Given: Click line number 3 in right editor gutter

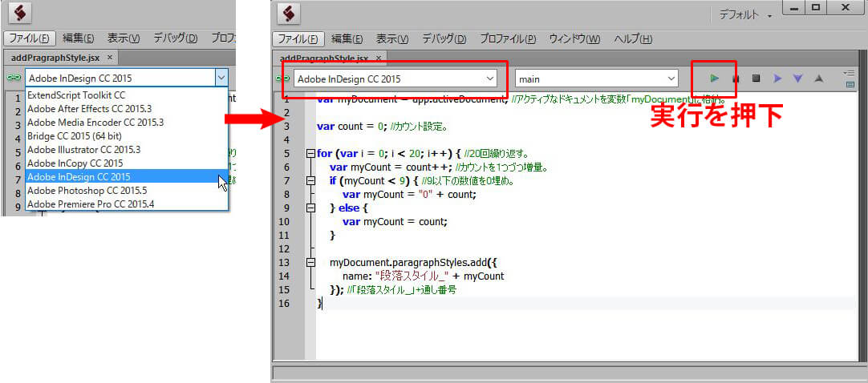Looking at the screenshot, I should coord(286,127).
